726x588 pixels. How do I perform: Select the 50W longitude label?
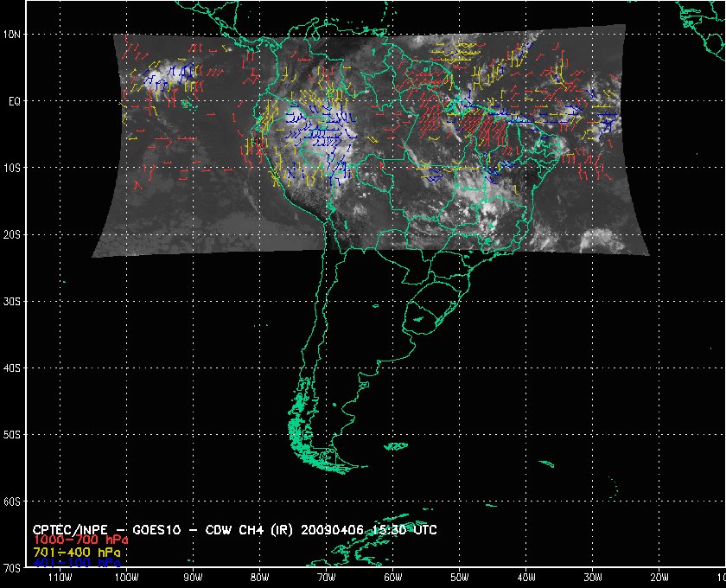(x=460, y=578)
